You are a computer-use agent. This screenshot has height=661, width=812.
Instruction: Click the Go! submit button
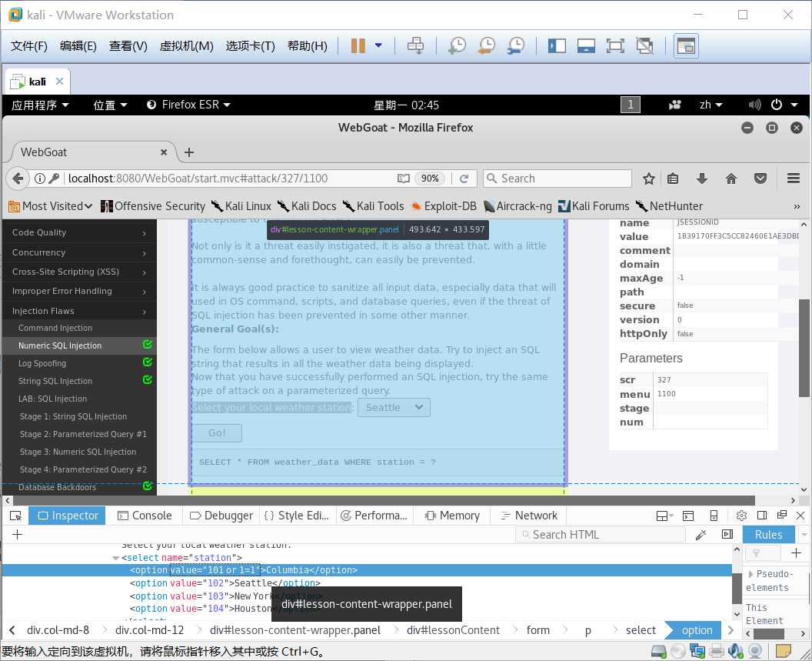pyautogui.click(x=217, y=433)
